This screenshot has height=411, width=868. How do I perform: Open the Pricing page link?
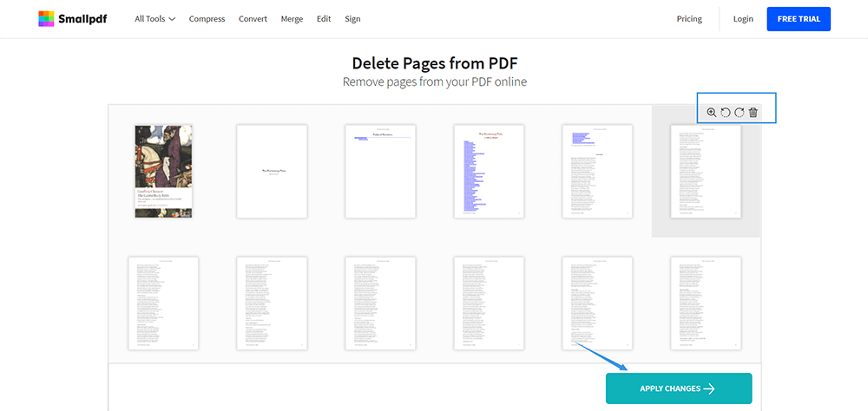(x=689, y=19)
